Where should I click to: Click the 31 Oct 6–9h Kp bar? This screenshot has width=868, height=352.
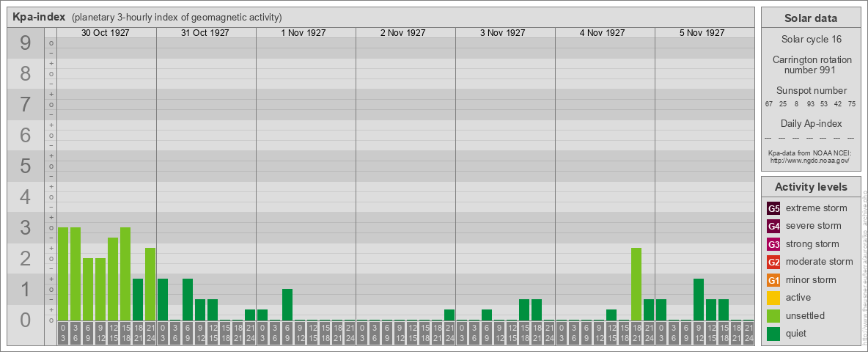[x=188, y=299]
